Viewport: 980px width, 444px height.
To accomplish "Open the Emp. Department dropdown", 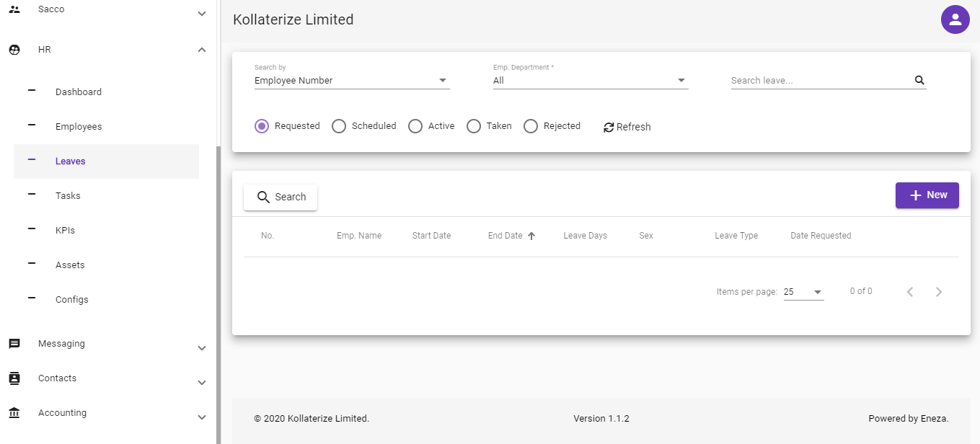I will pyautogui.click(x=591, y=81).
